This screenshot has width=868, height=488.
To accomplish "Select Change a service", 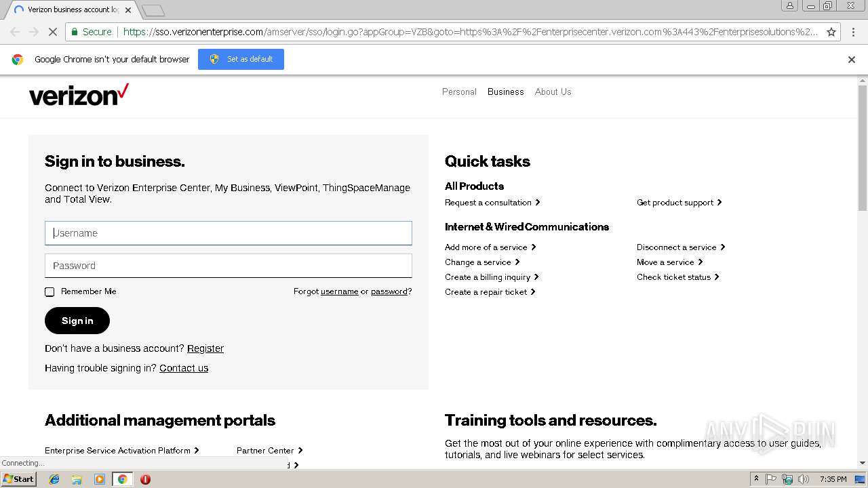I will 482,262.
